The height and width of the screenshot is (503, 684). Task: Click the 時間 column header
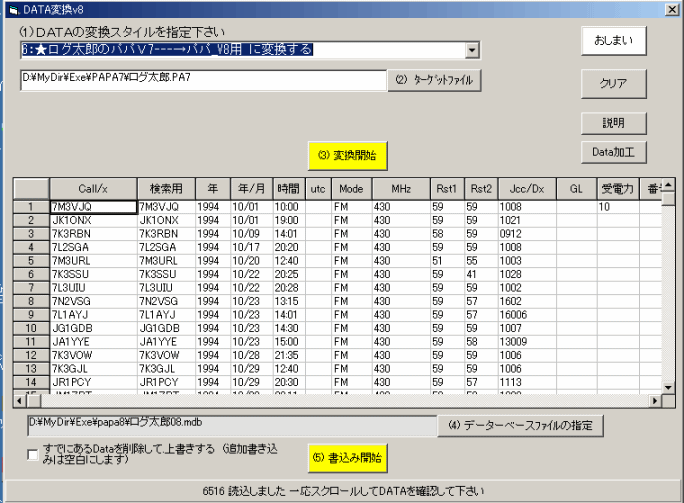click(289, 189)
